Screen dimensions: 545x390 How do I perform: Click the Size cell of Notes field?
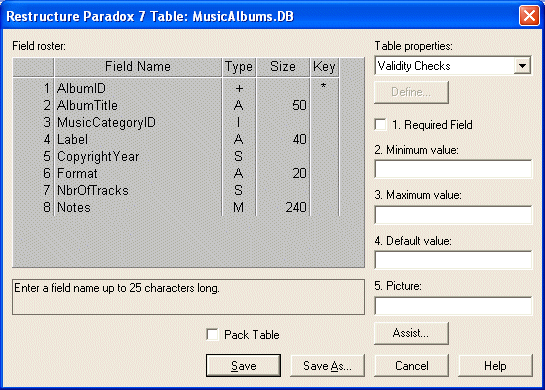pyautogui.click(x=283, y=208)
